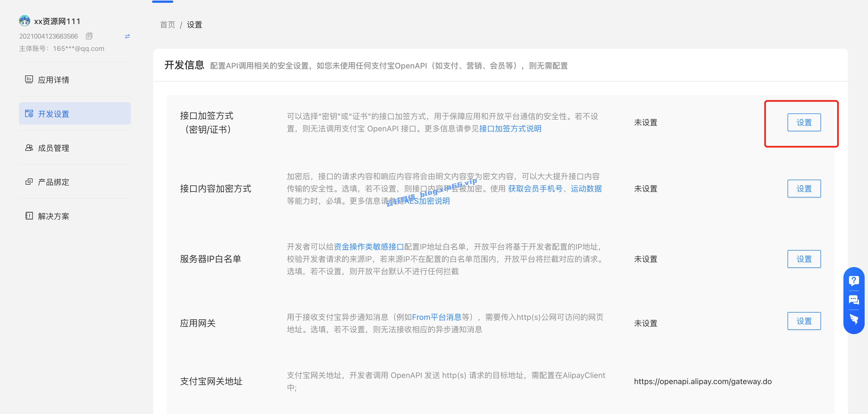Click the switch application arrows icon
The image size is (868, 414).
pyautogui.click(x=127, y=36)
